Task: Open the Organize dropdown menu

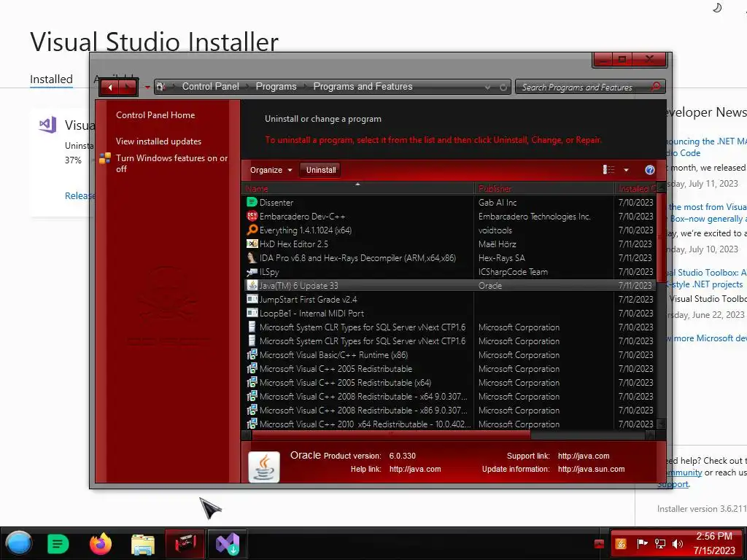Action: (x=271, y=170)
